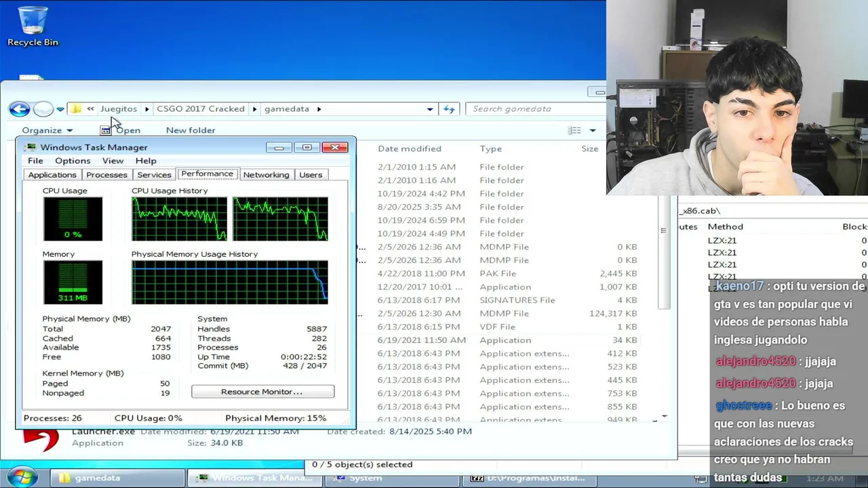Select the VDF File row
This screenshot has width=868, height=488.
tap(509, 327)
